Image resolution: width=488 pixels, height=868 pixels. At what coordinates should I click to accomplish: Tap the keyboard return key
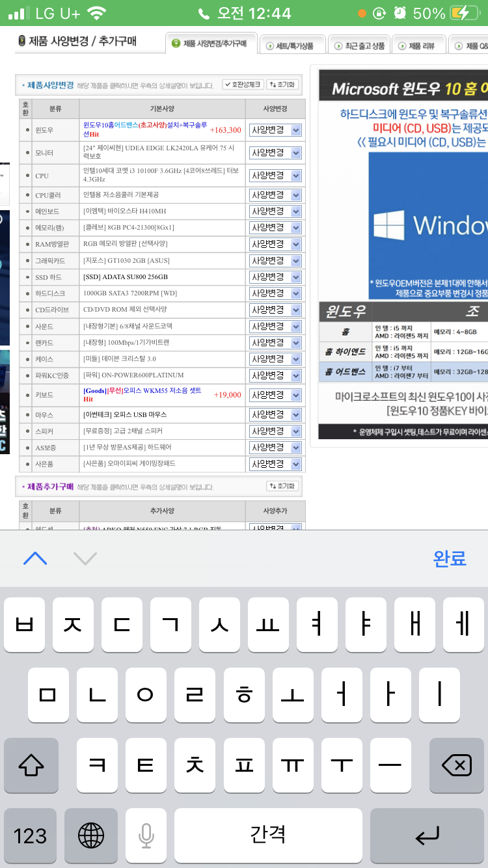coord(427,835)
